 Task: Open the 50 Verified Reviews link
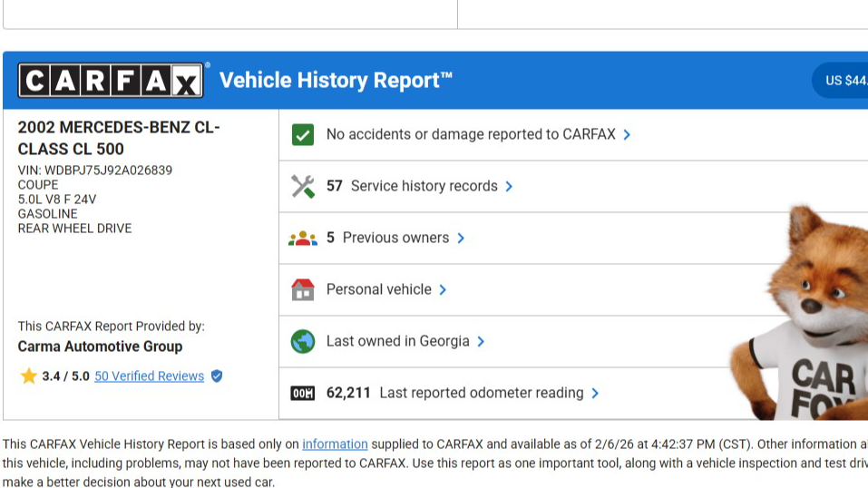149,376
